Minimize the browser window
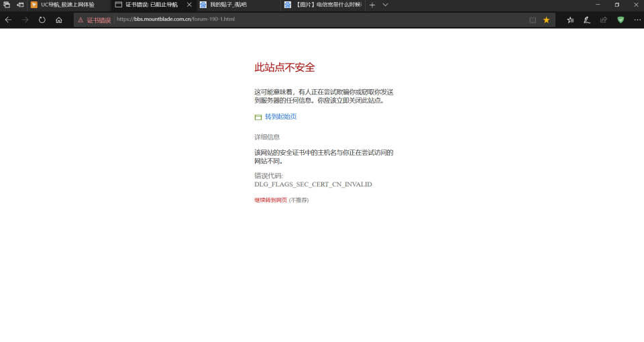Screen dimensions: 644x342 click(598, 5)
